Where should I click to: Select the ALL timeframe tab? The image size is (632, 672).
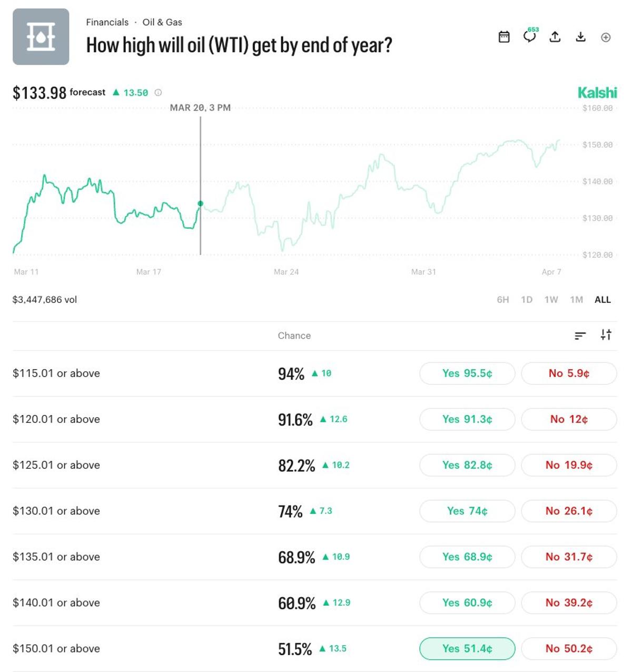point(603,299)
